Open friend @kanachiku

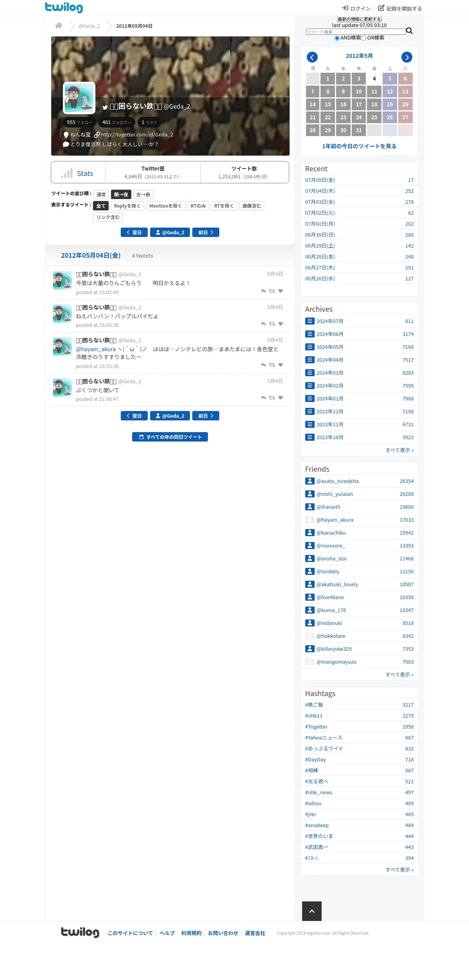pos(331,533)
